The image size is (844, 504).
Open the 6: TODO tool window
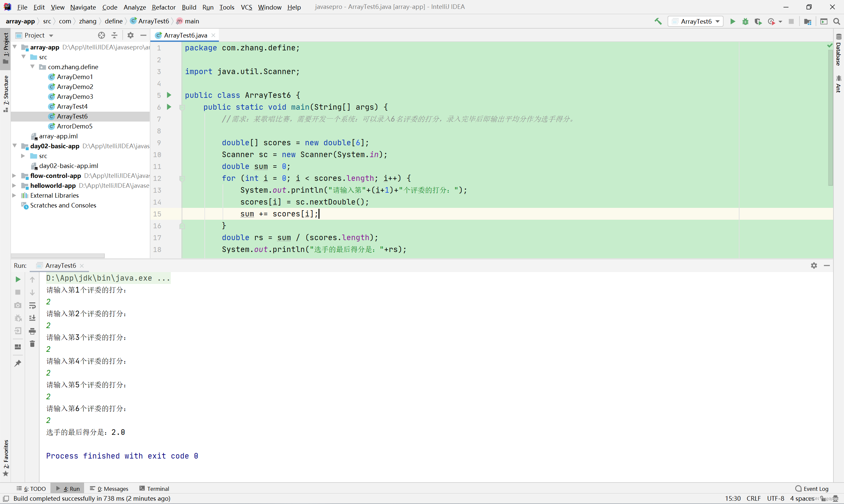point(31,489)
